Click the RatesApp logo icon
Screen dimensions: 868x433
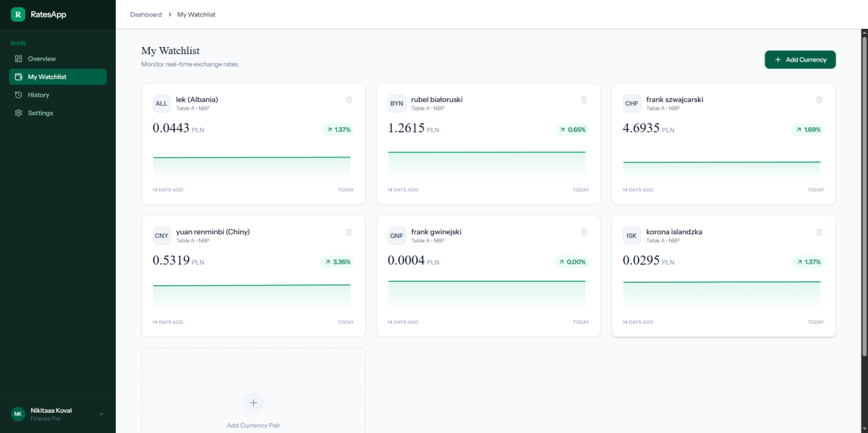[18, 14]
